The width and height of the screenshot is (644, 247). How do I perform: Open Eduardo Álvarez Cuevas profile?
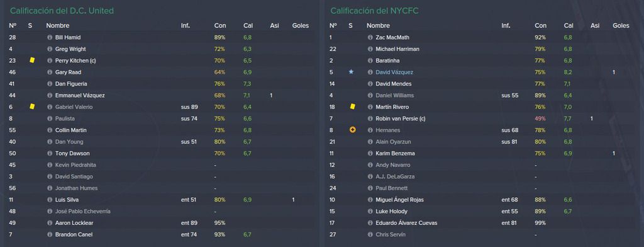pos(406,223)
